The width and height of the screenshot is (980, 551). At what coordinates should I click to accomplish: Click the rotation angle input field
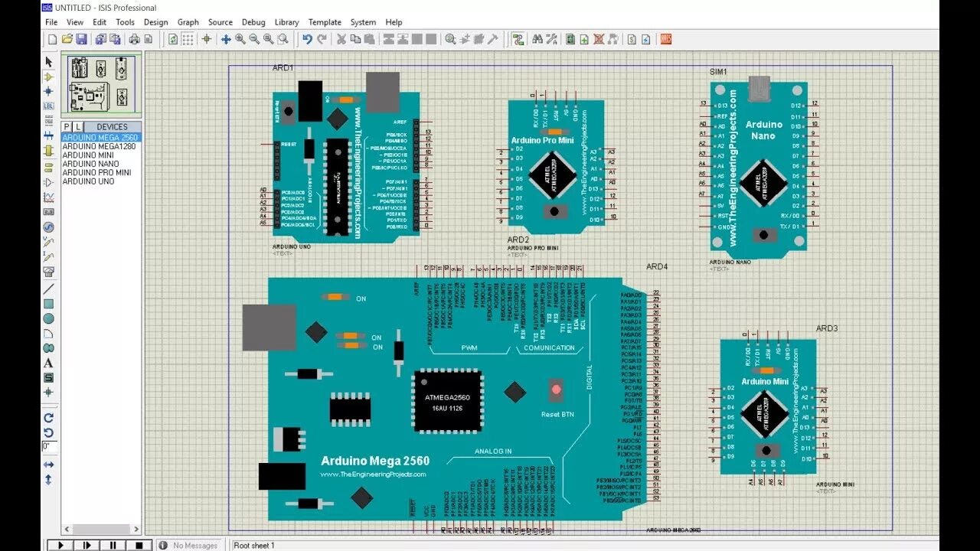tap(49, 446)
